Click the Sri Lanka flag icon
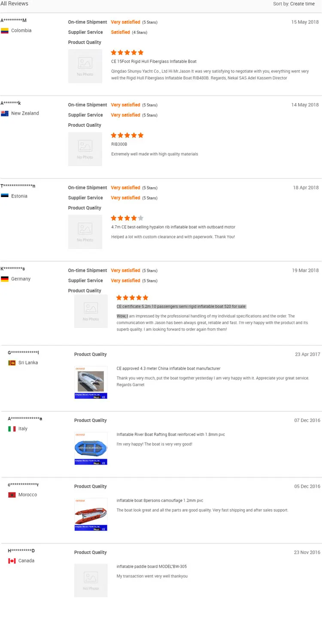The image size is (322, 644). point(12,363)
